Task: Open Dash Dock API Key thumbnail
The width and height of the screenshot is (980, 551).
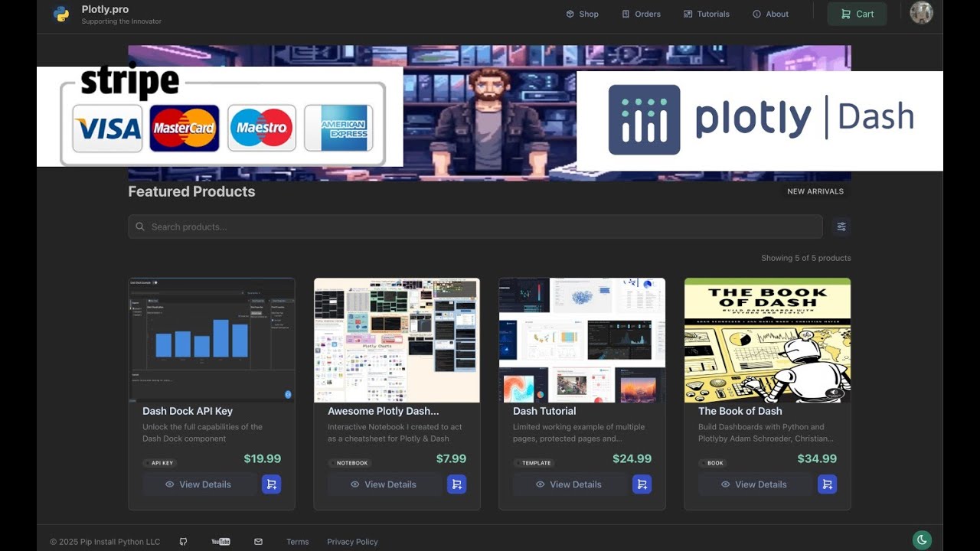Action: [x=211, y=340]
